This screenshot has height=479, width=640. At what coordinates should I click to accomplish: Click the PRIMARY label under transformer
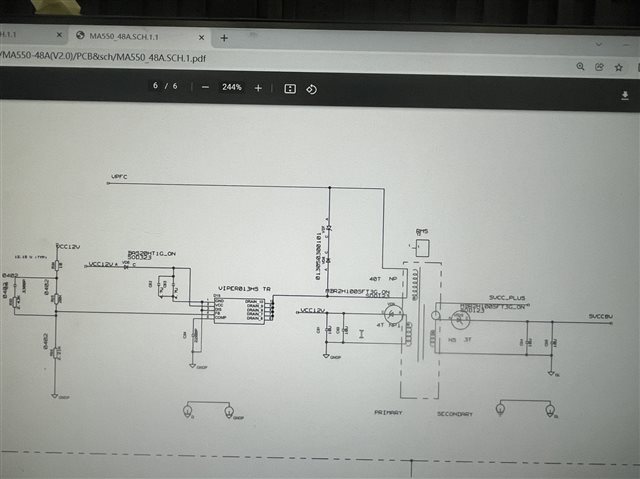[388, 412]
